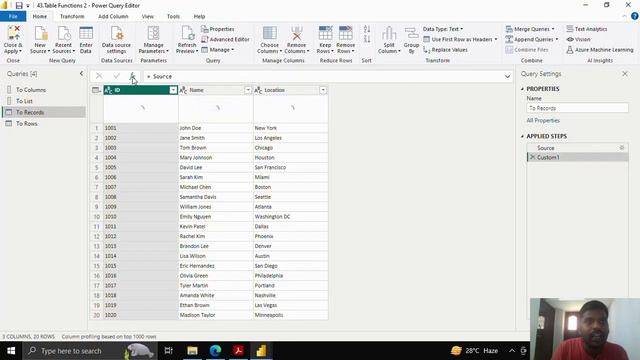640x360 pixels.
Task: Open the Location column filter dropdown
Action: coord(323,90)
